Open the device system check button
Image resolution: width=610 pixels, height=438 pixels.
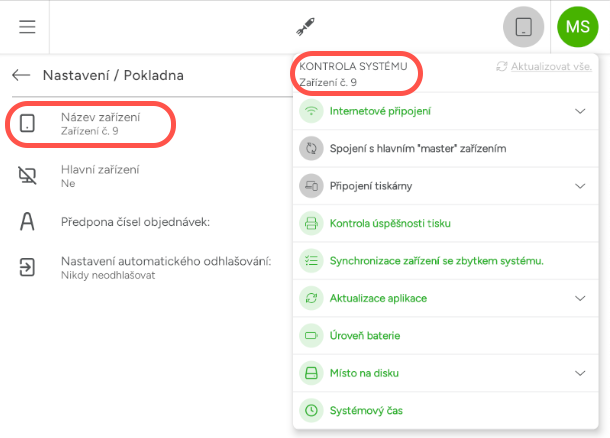click(x=523, y=27)
